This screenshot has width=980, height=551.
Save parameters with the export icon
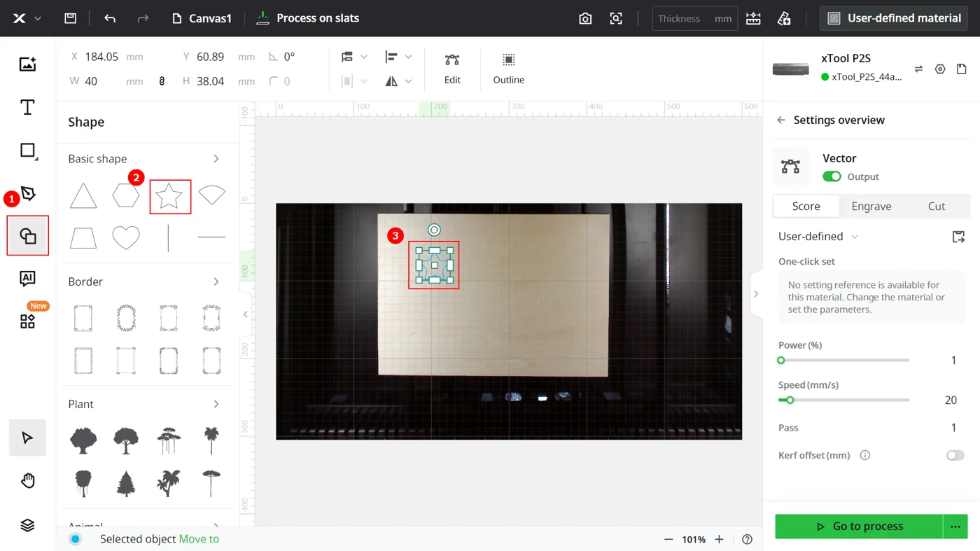pos(958,237)
